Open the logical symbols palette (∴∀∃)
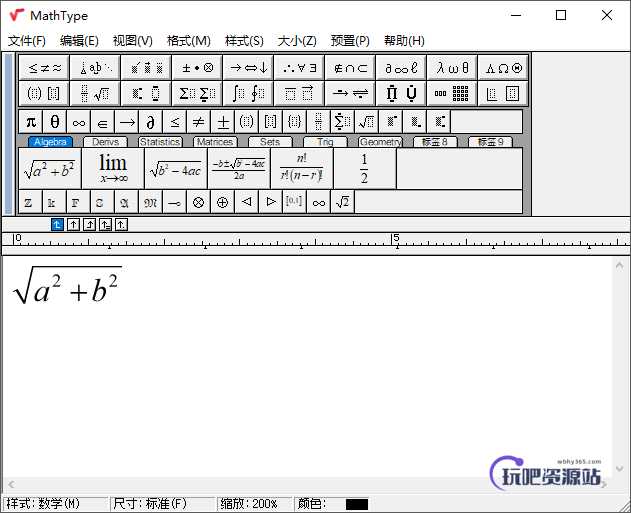Screen dimensions: 631x513 pyautogui.click(x=299, y=68)
